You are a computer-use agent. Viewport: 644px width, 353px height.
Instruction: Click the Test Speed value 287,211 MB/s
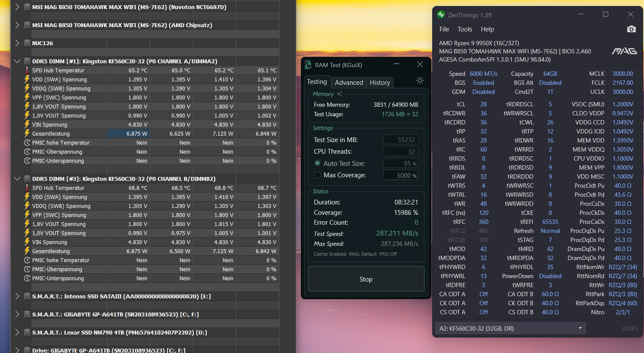click(x=397, y=233)
